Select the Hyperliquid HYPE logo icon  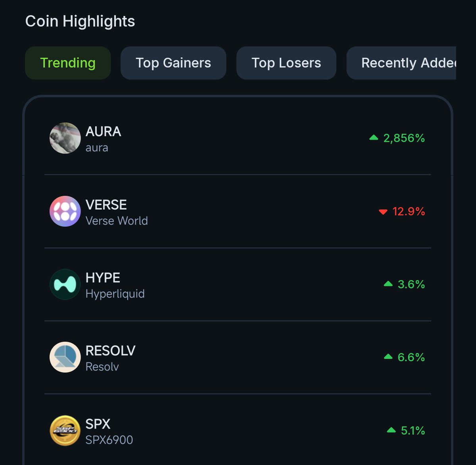point(65,284)
